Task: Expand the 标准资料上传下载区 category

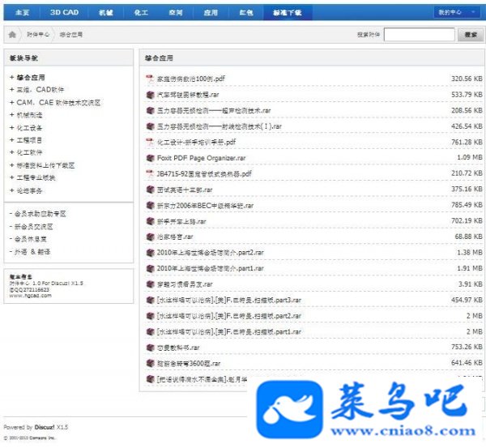Action: tap(12, 165)
